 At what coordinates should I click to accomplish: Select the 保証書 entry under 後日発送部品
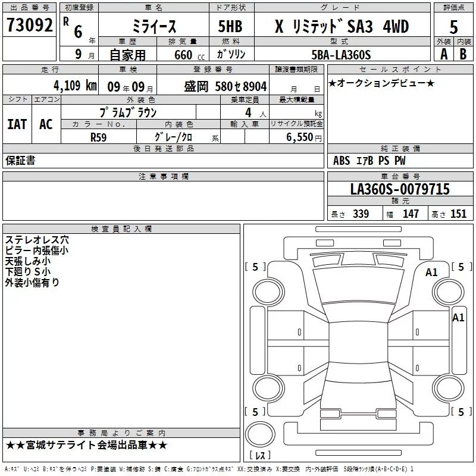pos(20,160)
